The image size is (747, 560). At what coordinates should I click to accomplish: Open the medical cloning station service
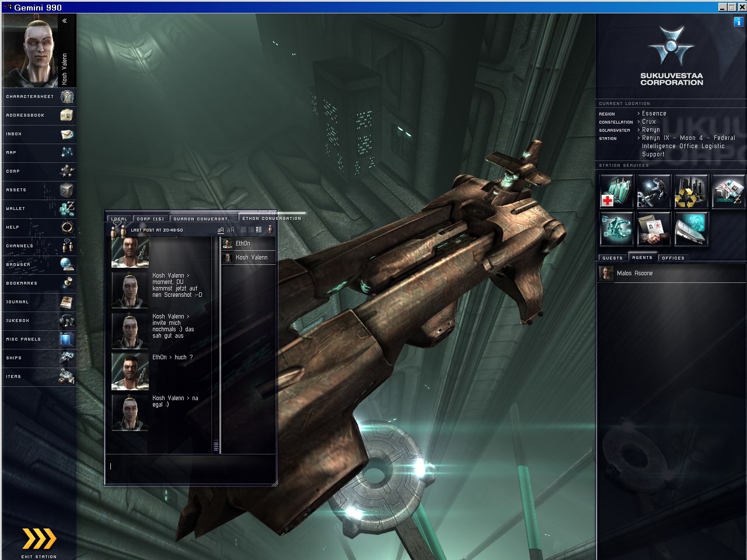click(617, 191)
